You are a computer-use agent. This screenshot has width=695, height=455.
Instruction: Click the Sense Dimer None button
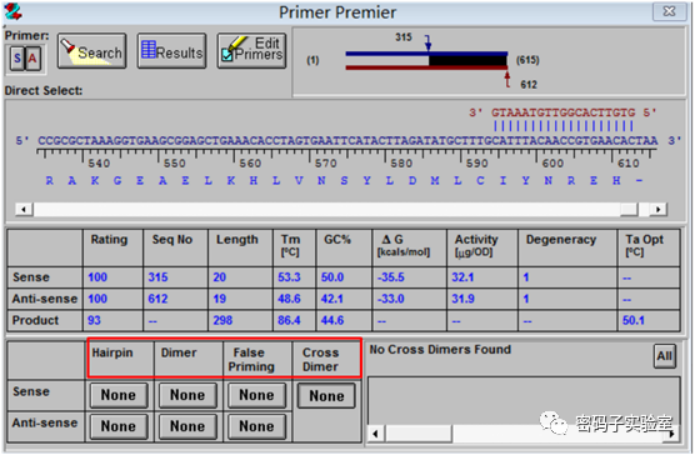[187, 395]
